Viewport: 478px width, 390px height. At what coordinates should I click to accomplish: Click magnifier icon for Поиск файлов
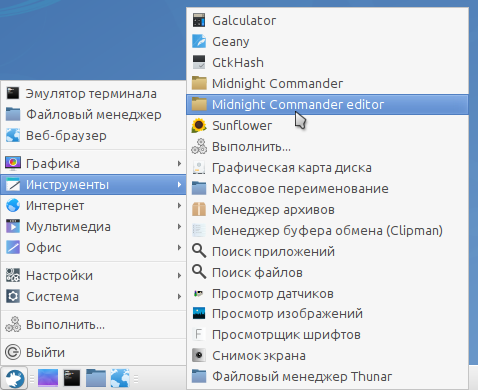[199, 272]
